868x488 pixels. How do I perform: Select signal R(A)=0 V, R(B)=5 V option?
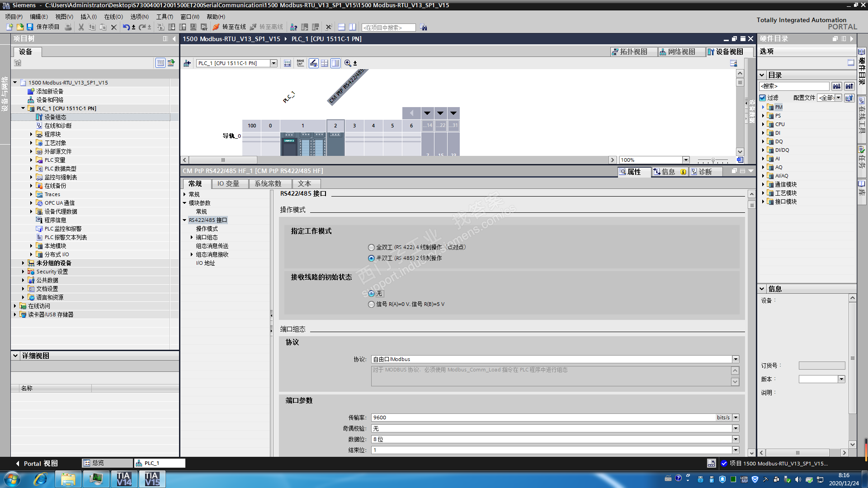click(371, 305)
